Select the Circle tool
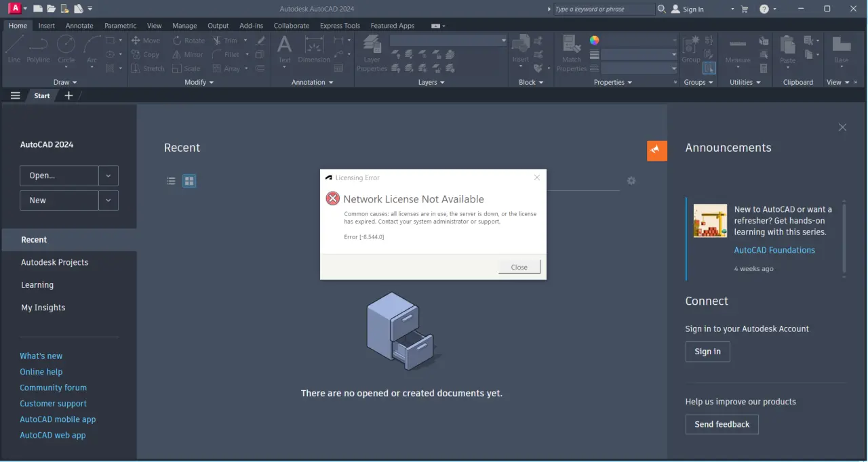Image resolution: width=868 pixels, height=462 pixels. pyautogui.click(x=66, y=49)
